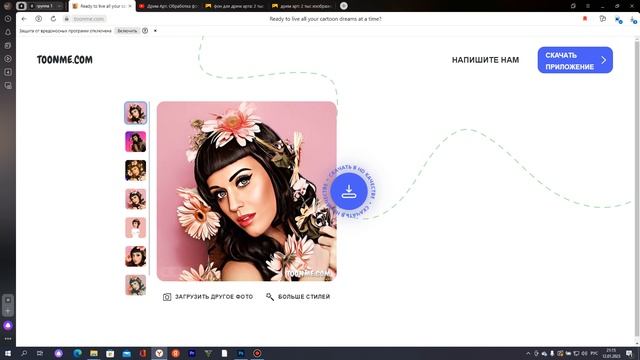Click the lock icon in address bar
The height and width of the screenshot is (360, 640).
[x=67, y=19]
